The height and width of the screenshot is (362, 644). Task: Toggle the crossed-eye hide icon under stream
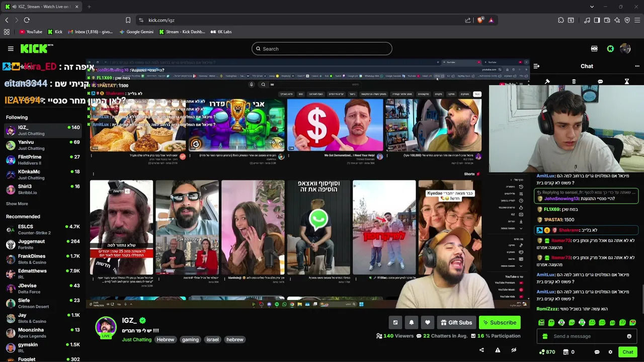coord(514,350)
